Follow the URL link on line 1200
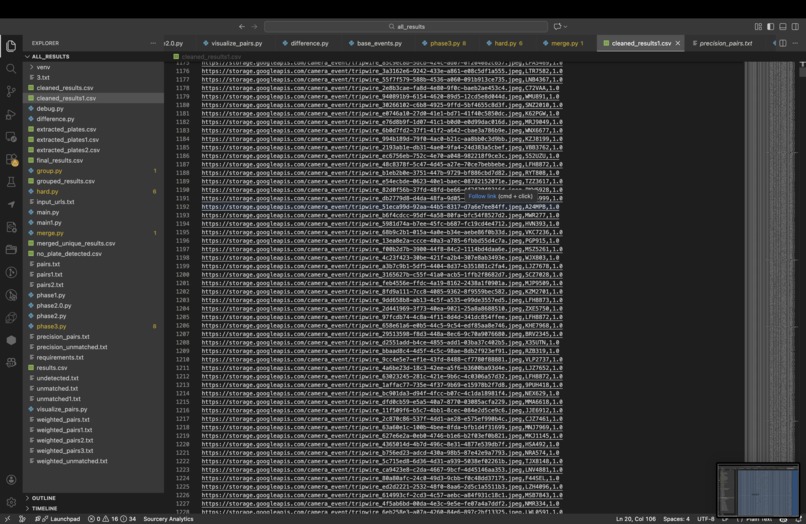 382,275
